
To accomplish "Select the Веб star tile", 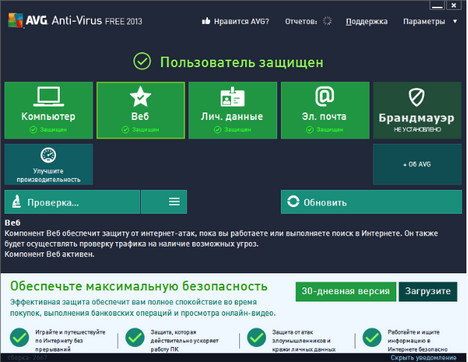I will [x=141, y=110].
